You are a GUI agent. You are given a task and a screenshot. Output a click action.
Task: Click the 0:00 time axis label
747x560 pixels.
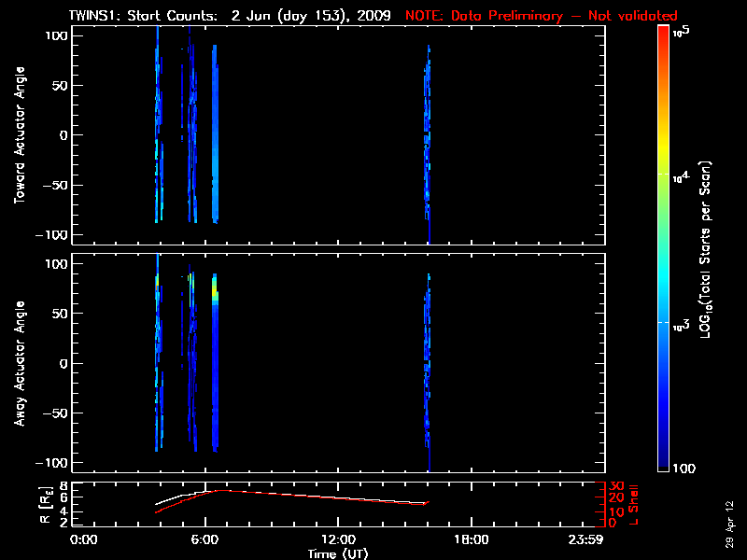(x=84, y=539)
